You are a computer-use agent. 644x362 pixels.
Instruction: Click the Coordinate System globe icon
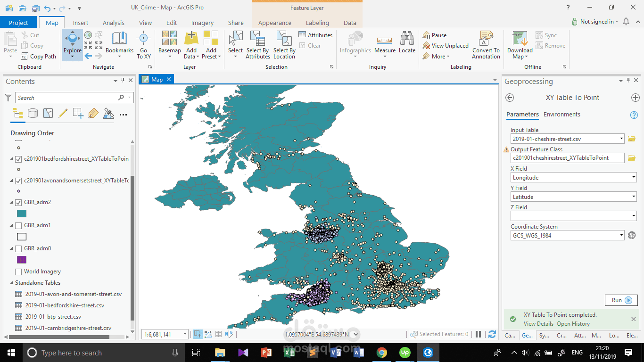pos(632,235)
